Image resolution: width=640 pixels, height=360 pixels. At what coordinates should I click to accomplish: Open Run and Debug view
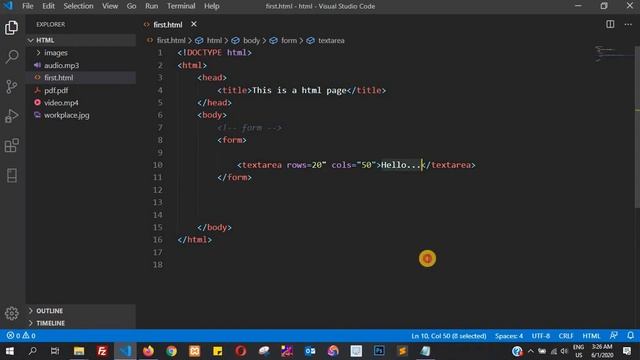[11, 116]
